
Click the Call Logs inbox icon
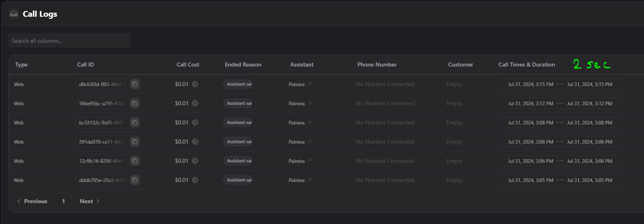[x=14, y=14]
